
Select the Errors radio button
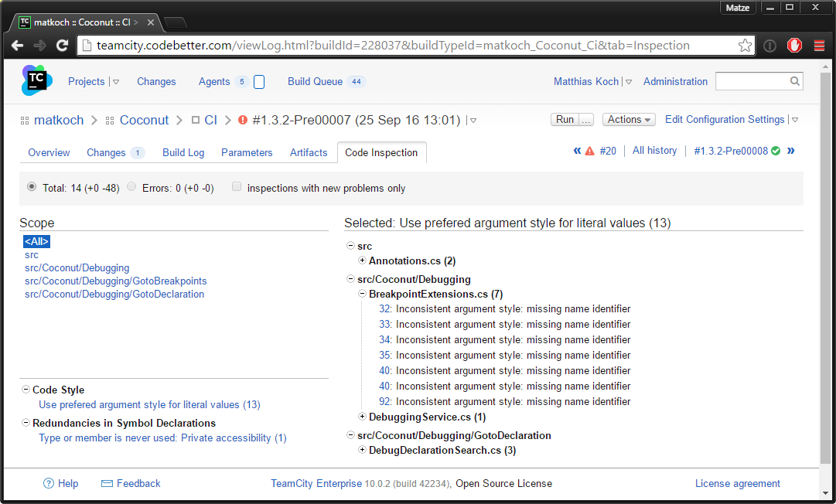click(131, 187)
